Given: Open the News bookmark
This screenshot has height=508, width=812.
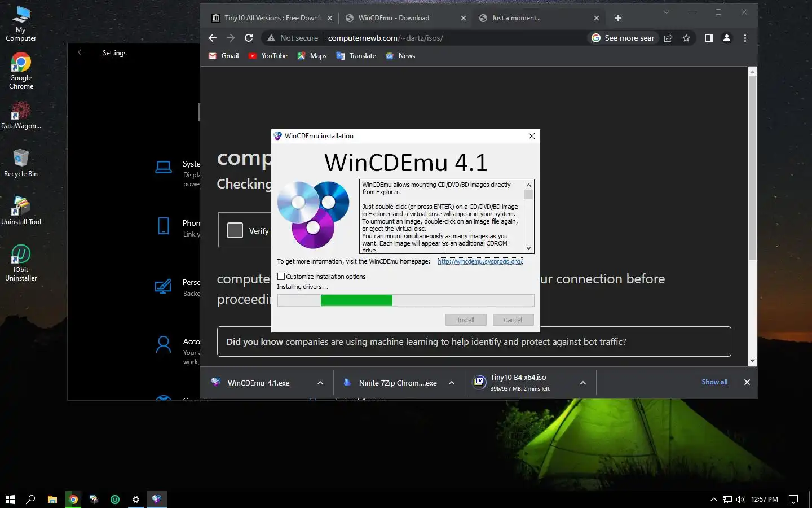Looking at the screenshot, I should click(400, 56).
